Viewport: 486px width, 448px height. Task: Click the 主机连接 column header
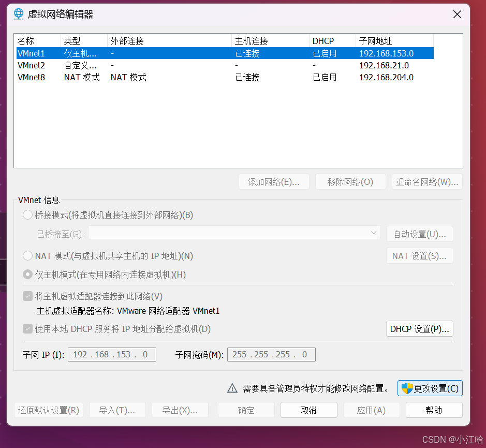(270, 40)
